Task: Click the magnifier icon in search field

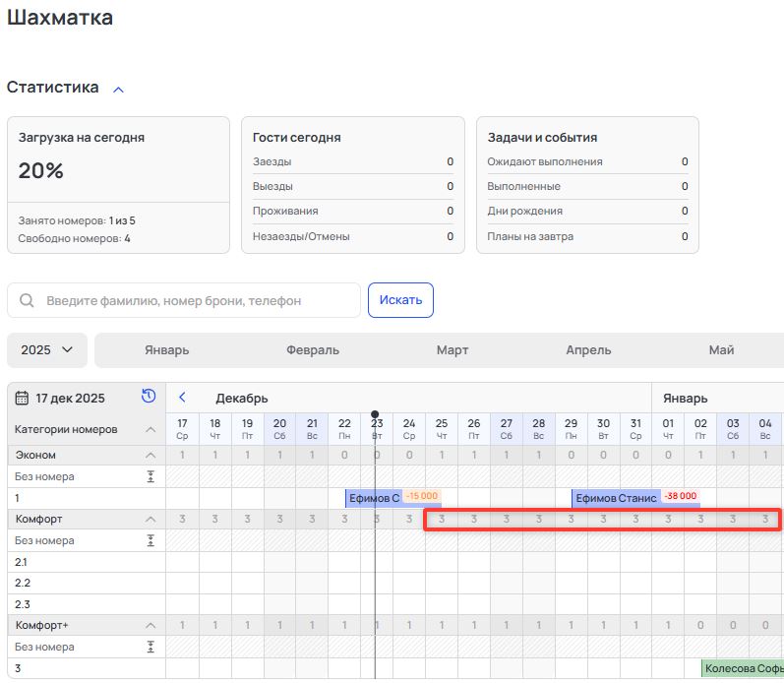Action: click(27, 301)
